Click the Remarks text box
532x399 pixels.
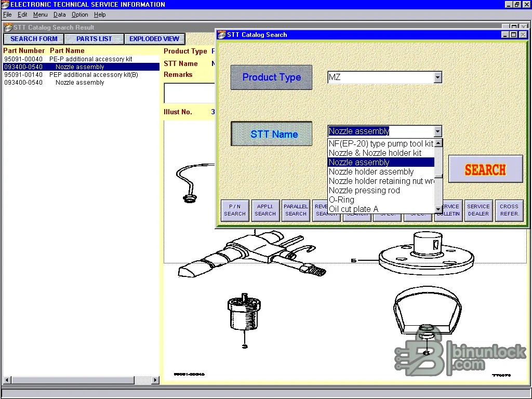(x=189, y=93)
